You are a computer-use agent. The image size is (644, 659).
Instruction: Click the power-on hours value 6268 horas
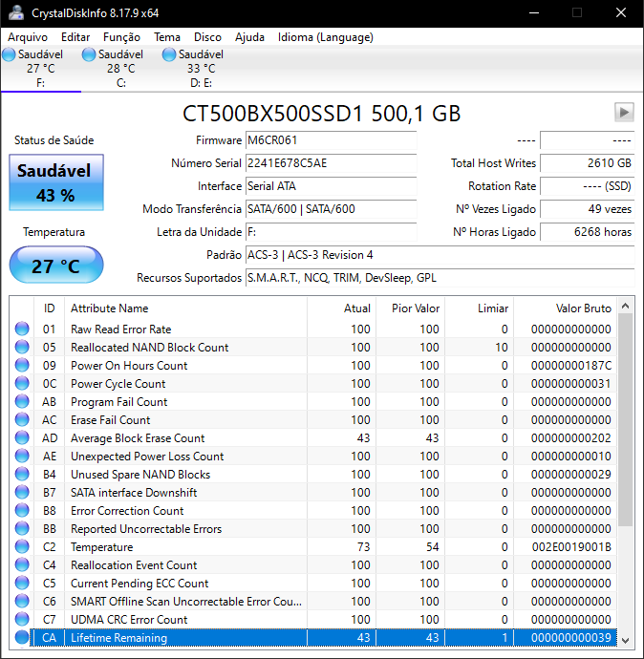point(588,231)
